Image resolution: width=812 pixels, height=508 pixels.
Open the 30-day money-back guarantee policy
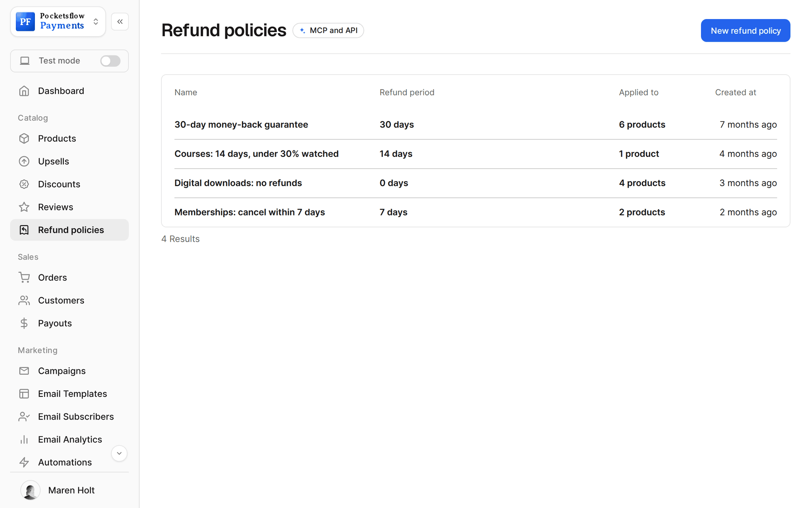241,125
